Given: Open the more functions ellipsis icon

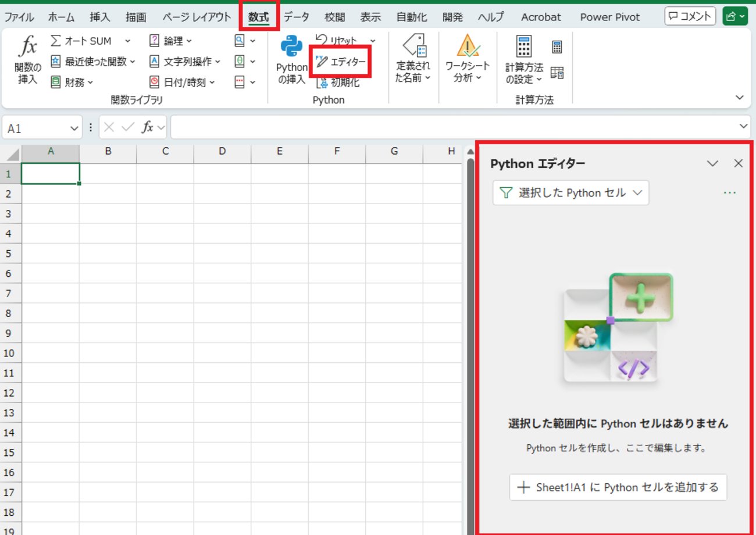Looking at the screenshot, I should coord(240,82).
